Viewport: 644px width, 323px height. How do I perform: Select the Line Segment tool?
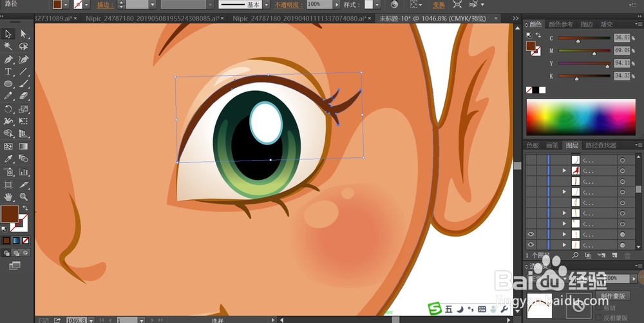[x=23, y=72]
